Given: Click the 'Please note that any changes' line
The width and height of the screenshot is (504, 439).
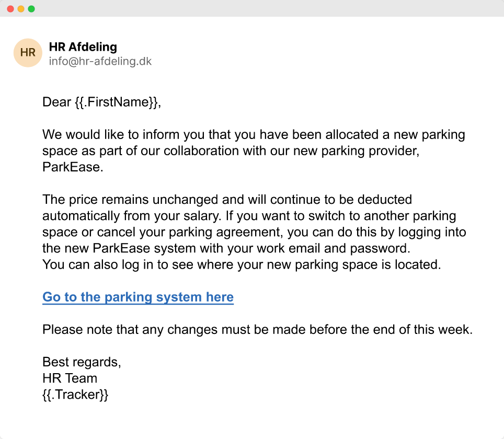Looking at the screenshot, I should (x=257, y=330).
